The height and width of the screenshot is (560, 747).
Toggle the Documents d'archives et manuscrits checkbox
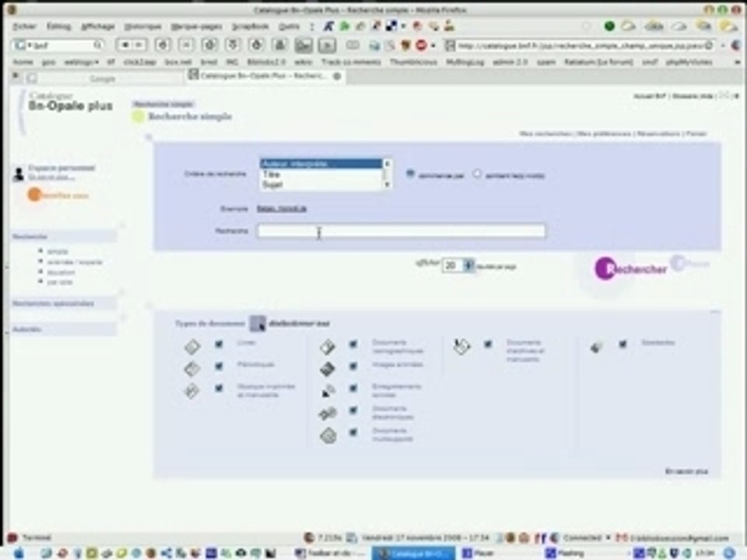pos(488,344)
